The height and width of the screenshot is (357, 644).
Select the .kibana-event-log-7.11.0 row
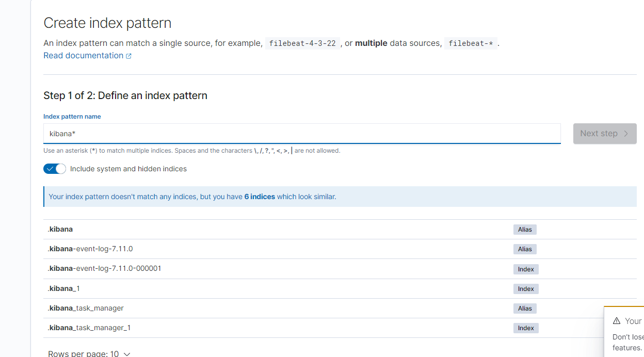pos(91,248)
